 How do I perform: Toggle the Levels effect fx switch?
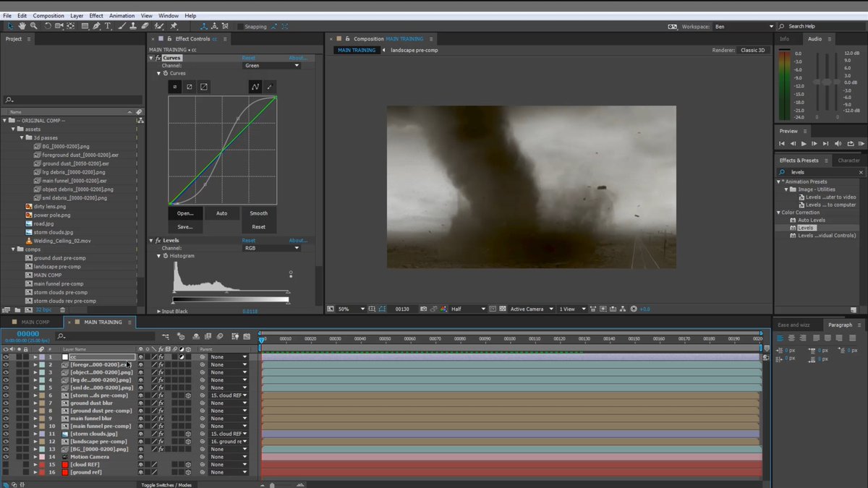(158, 240)
